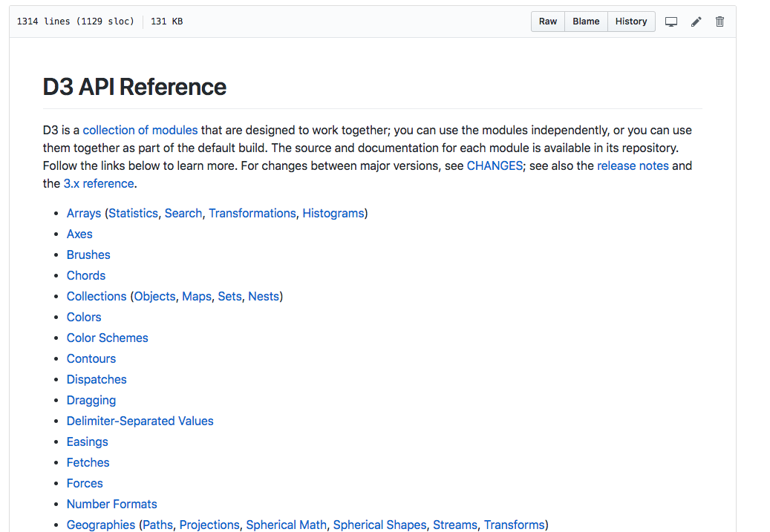Open the Projections link

coord(209,525)
